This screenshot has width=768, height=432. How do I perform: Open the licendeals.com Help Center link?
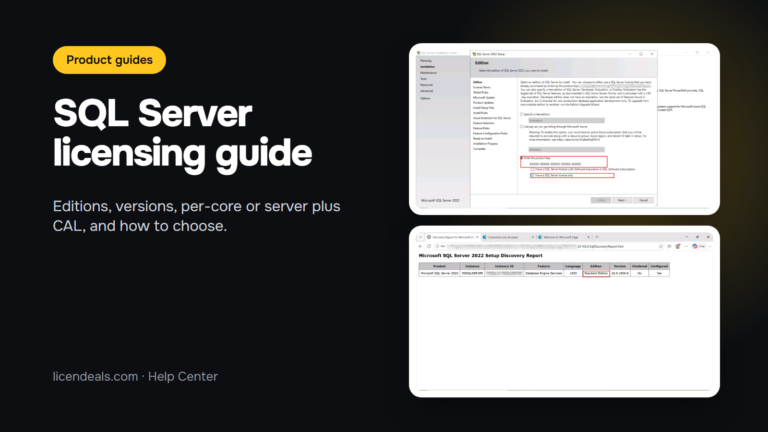[135, 376]
